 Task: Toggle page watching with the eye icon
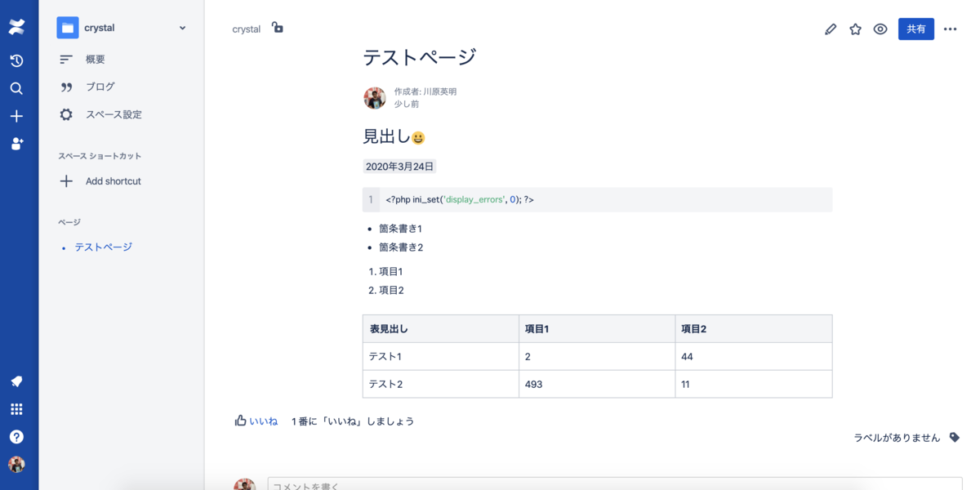pos(880,29)
